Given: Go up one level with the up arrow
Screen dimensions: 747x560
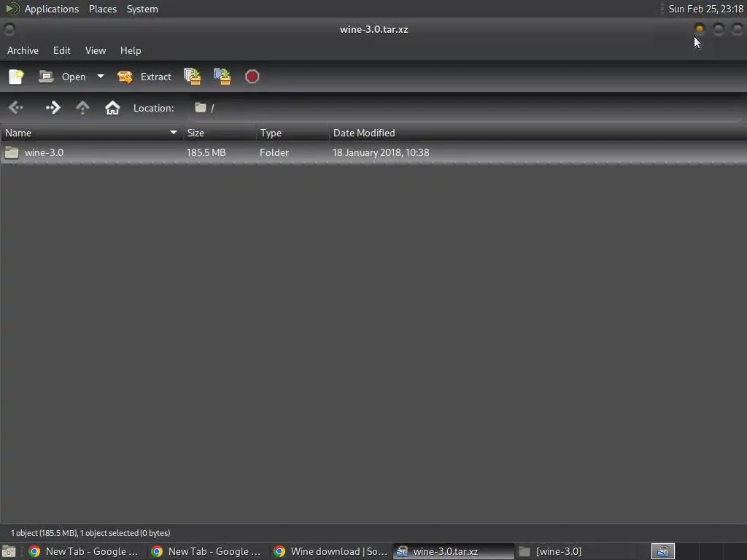Looking at the screenshot, I should coord(82,108).
